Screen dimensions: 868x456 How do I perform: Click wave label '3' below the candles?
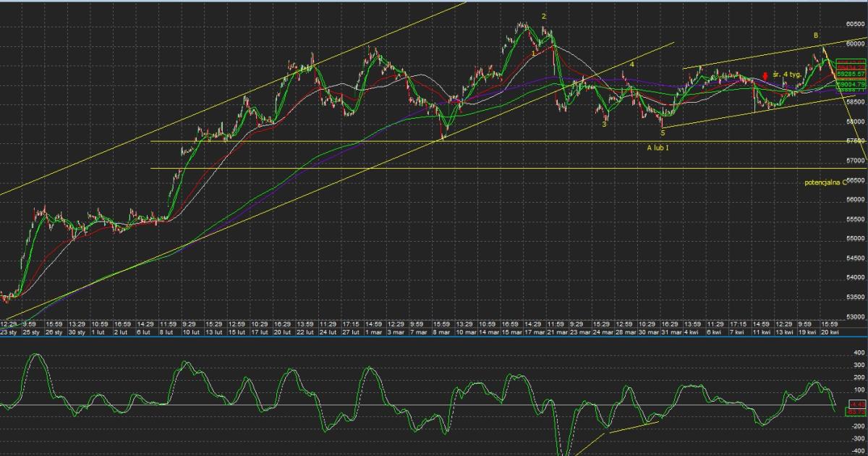pos(604,124)
